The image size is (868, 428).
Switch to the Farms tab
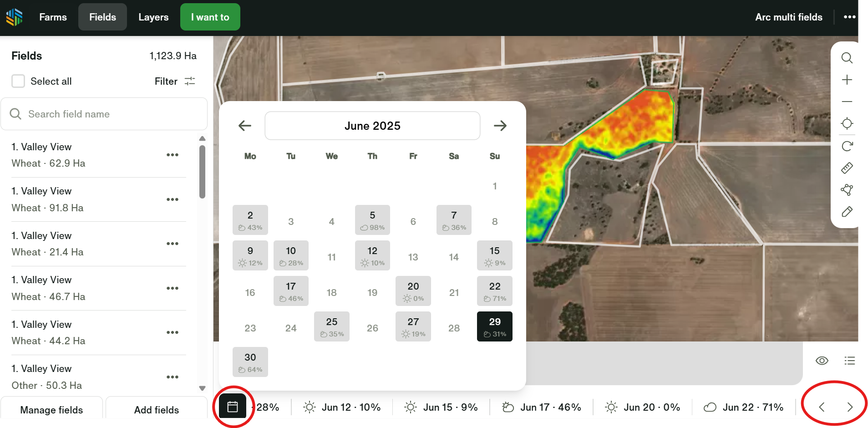[53, 17]
